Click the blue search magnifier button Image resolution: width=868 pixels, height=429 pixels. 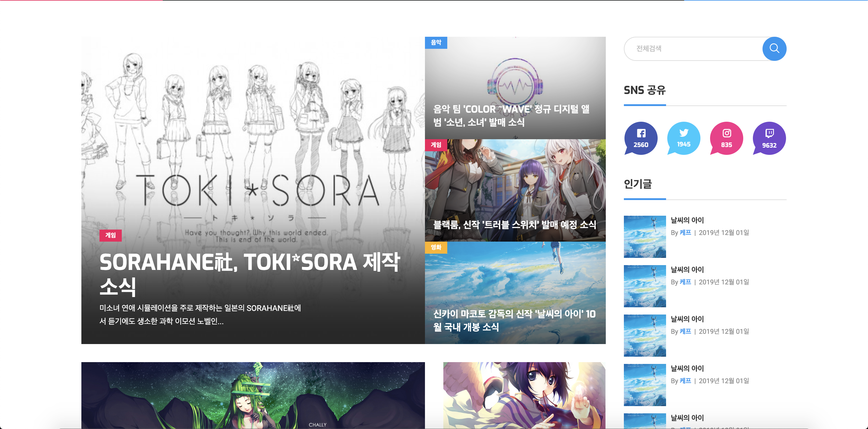(x=774, y=49)
